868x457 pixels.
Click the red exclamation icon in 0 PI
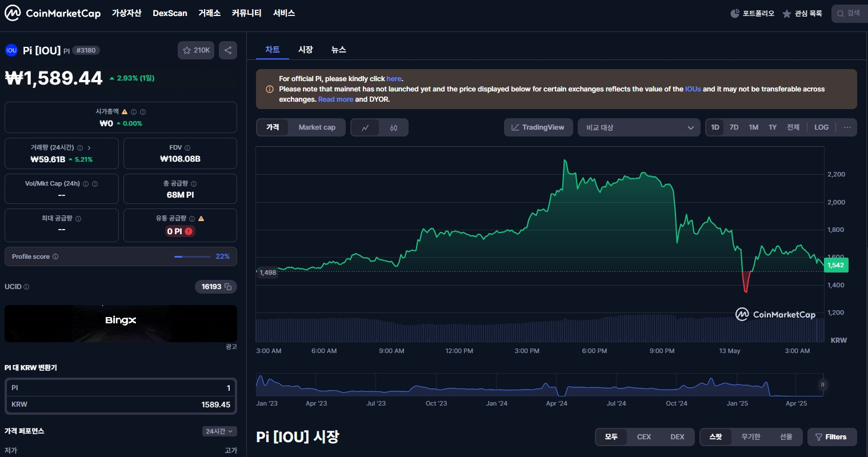point(189,231)
